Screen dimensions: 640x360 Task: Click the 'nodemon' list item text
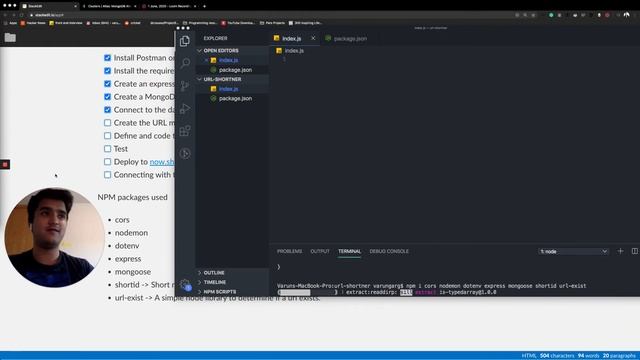[x=131, y=233]
